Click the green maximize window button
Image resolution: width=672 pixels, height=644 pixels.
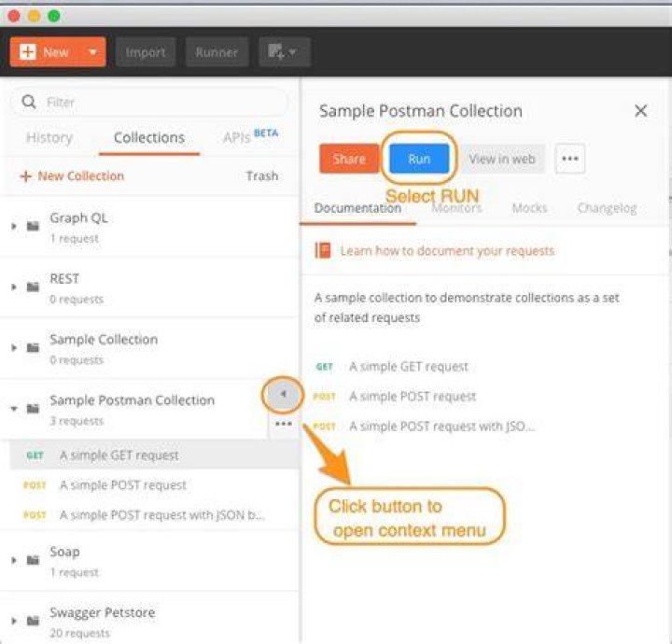tap(54, 16)
